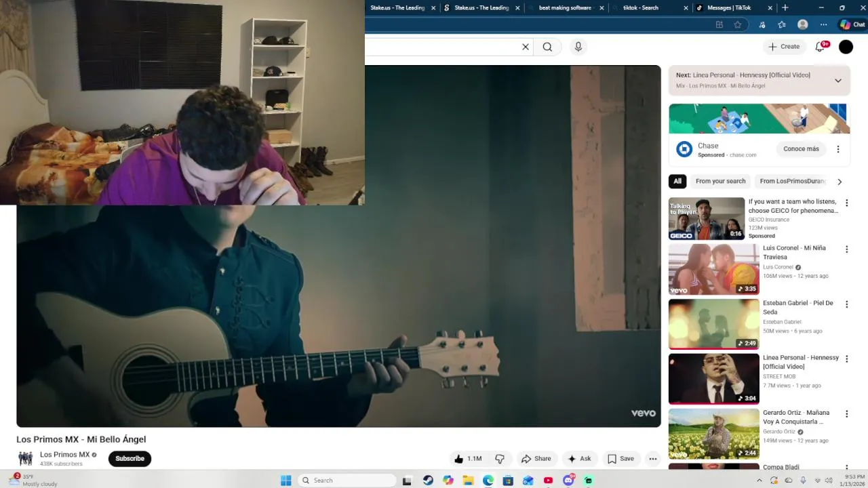The width and height of the screenshot is (868, 488).
Task: Open more actions below the video
Action: click(x=652, y=459)
